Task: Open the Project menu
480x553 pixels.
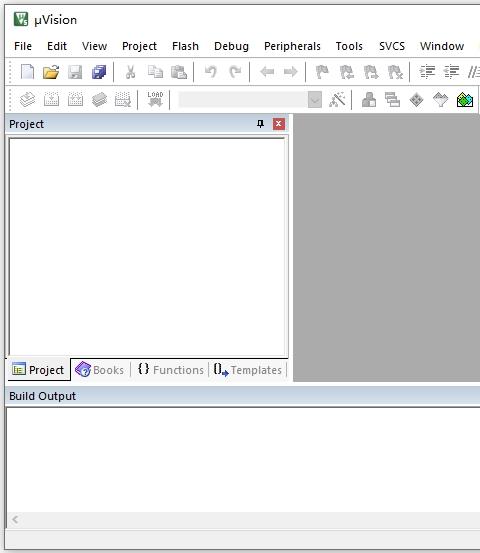Action: [139, 46]
